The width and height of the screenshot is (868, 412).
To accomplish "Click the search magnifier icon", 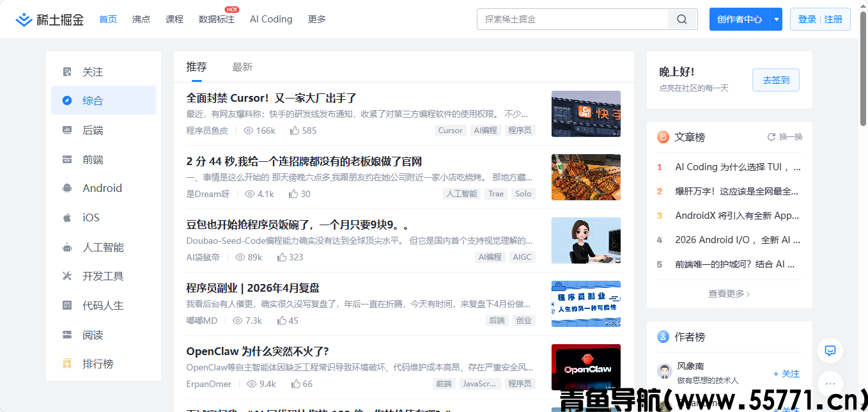I will [x=682, y=19].
